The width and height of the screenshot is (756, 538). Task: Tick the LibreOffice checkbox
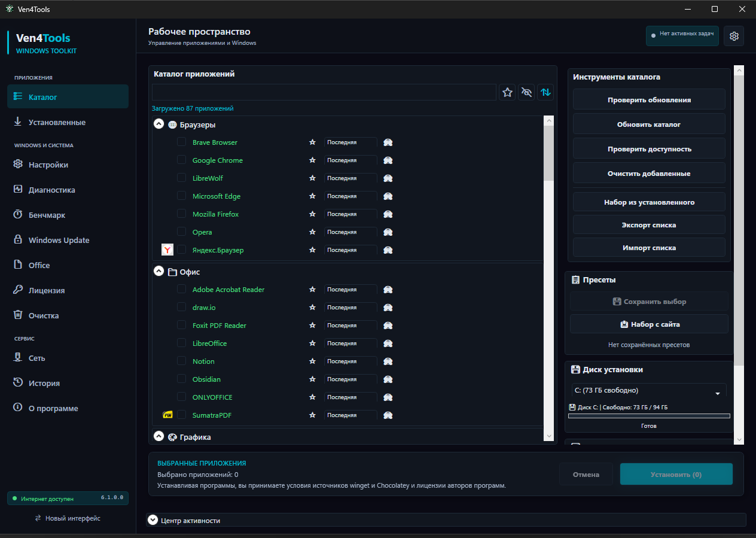(181, 343)
